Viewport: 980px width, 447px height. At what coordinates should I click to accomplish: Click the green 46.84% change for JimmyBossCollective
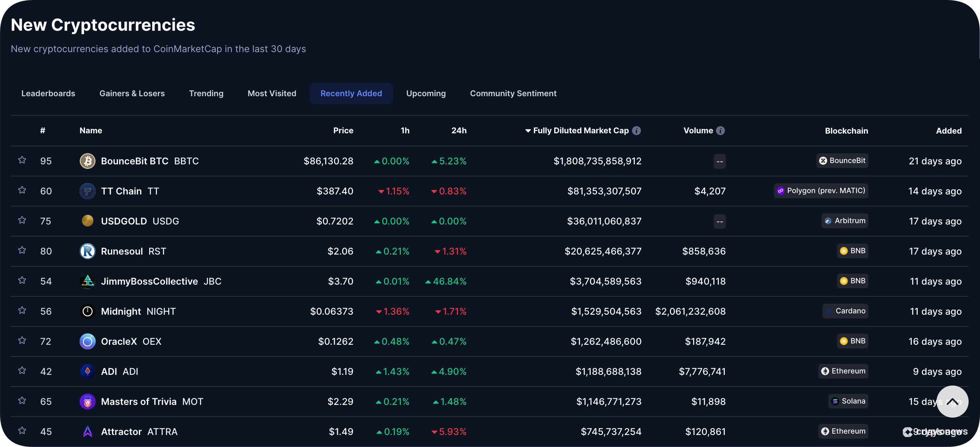point(449,281)
